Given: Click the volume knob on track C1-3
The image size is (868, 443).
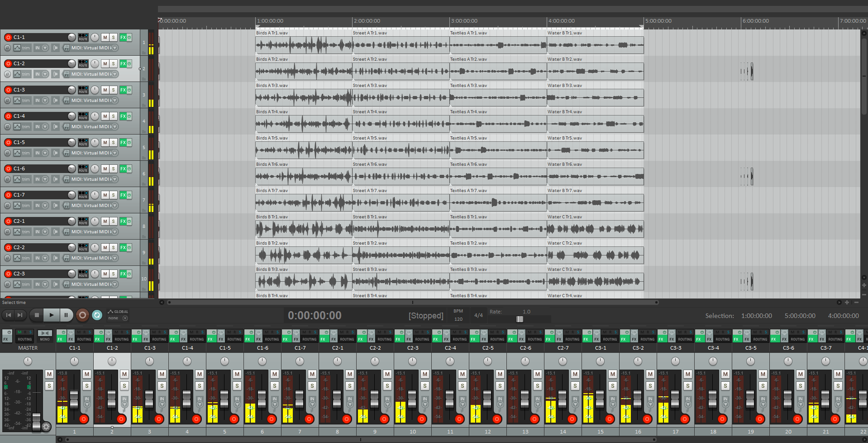Looking at the screenshot, I should tap(72, 90).
